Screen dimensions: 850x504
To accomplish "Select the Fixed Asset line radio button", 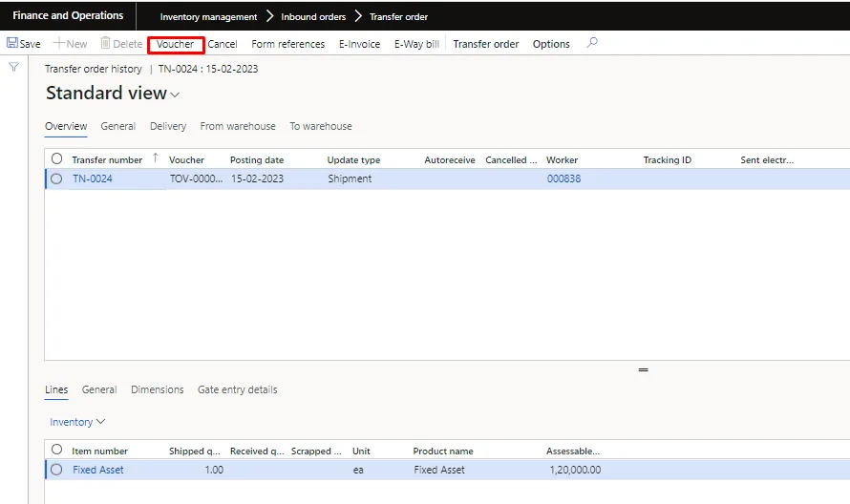I will (x=56, y=470).
